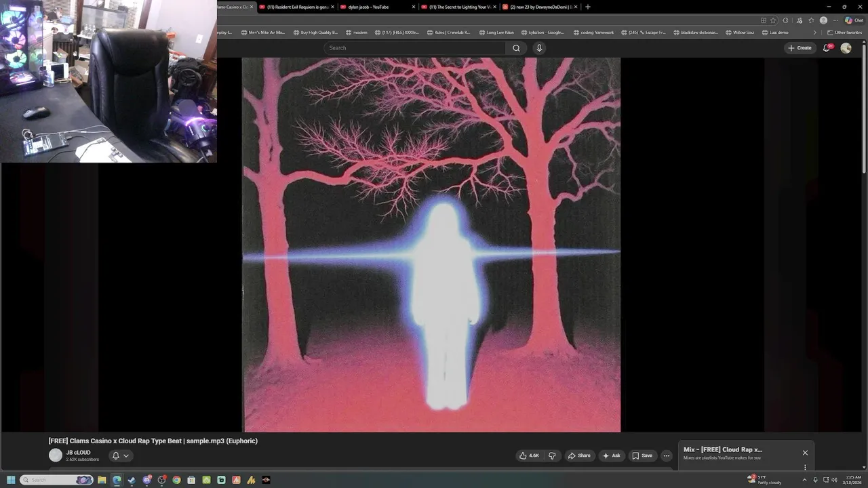
Task: Click the YouTube search magnifier button
Action: [x=516, y=48]
